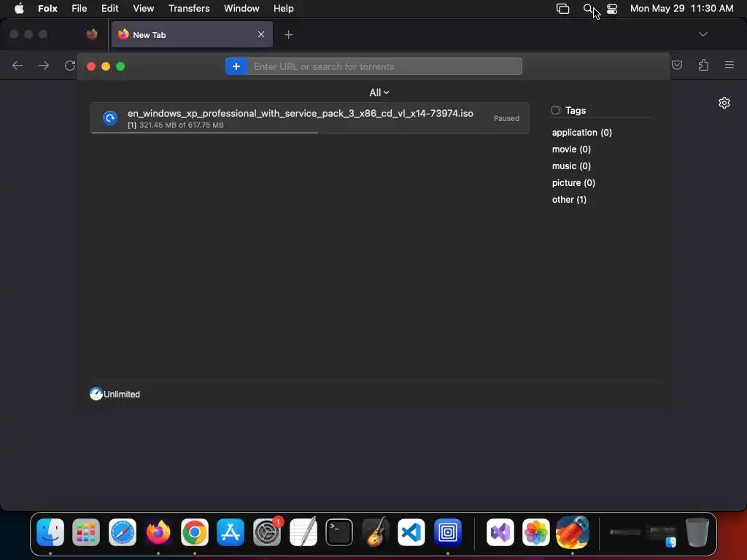
Task: Click the download progress bar of the ISO
Action: click(x=309, y=133)
